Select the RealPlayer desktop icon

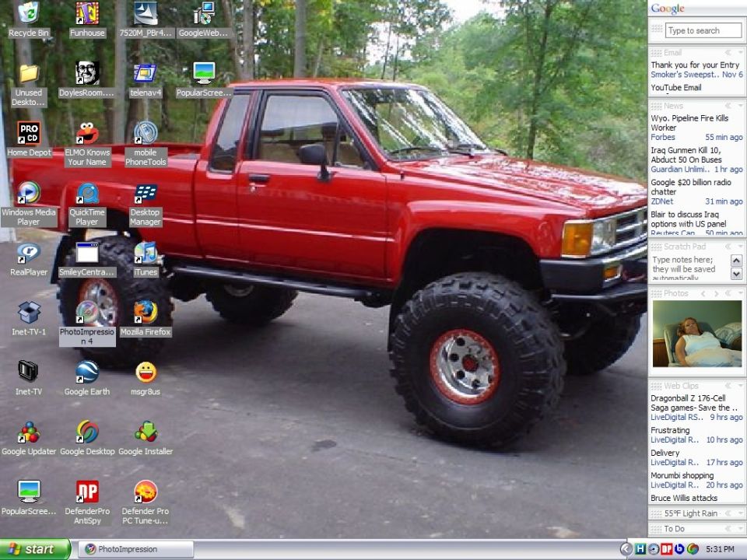pos(29,260)
